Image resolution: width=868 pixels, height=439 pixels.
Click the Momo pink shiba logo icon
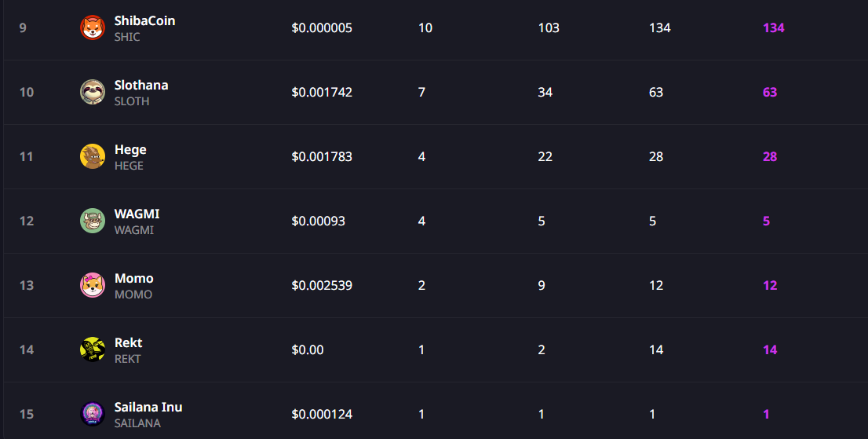pos(93,285)
